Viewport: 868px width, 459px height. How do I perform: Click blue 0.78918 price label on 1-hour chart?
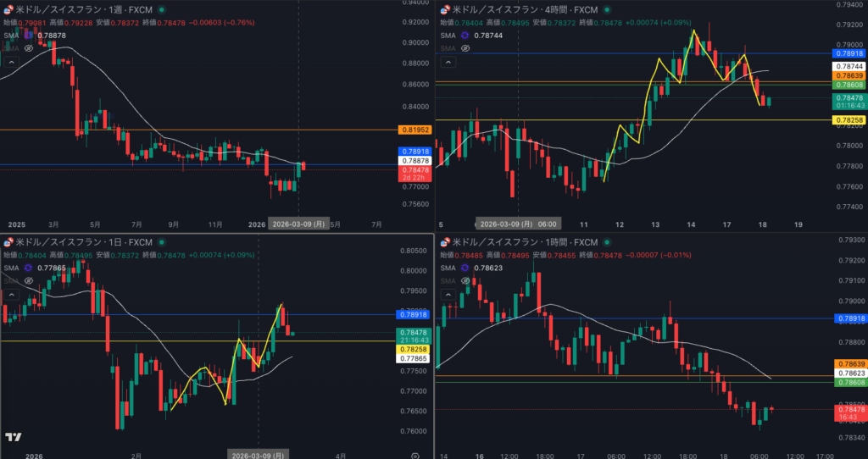849,318
